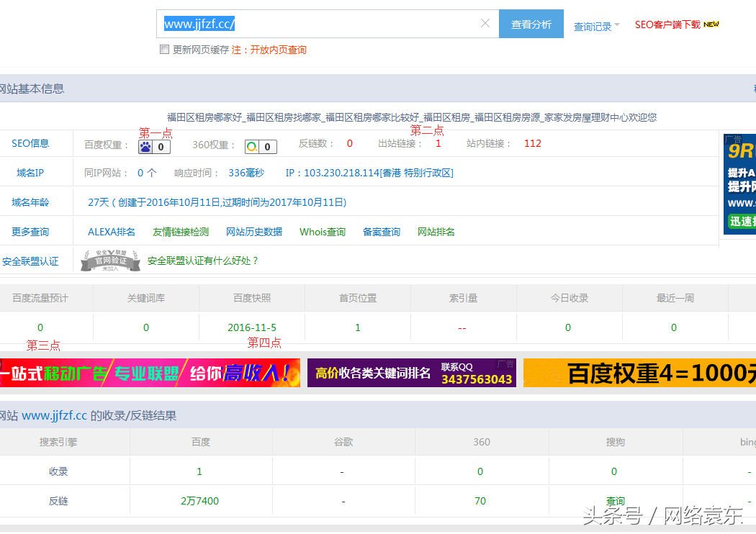This screenshot has height=534, width=756.
Task: Open Whois查询 link
Action: pyautogui.click(x=323, y=232)
